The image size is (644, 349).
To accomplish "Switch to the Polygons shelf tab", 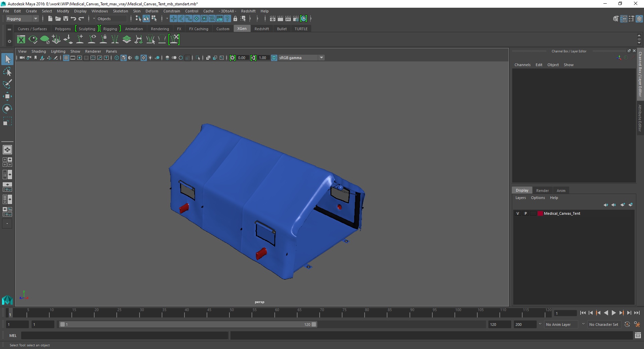I will point(63,29).
